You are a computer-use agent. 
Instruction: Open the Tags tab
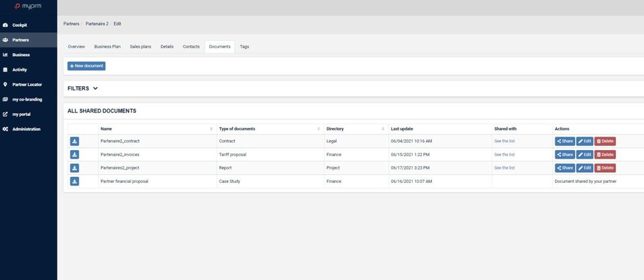(x=244, y=47)
